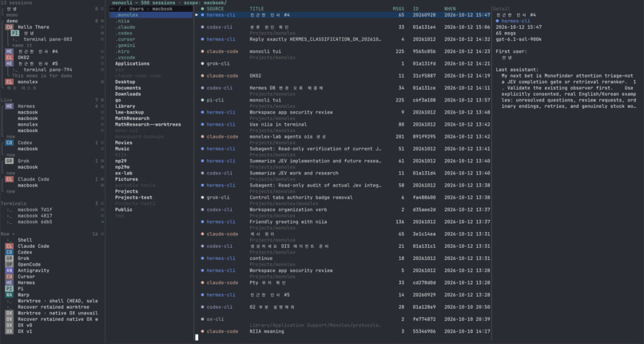This screenshot has width=644, height=344.
Task: Click the prompt icon beside Shell under New
Action: (9, 240)
